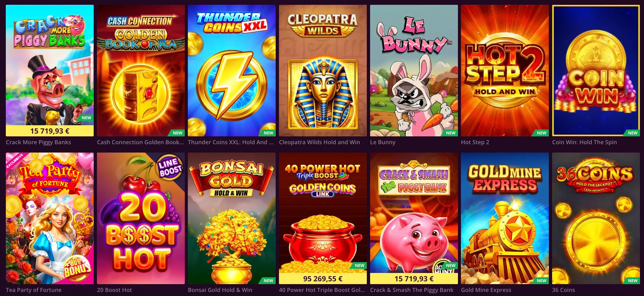
Task: Open the Crack More Piggy Banks game thumbnail
Action: (50, 70)
